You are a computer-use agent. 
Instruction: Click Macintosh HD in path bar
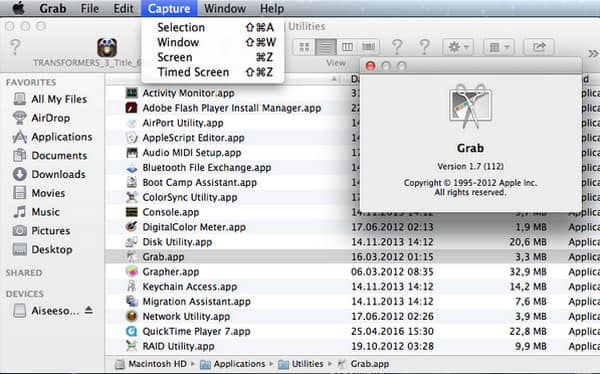coord(151,364)
